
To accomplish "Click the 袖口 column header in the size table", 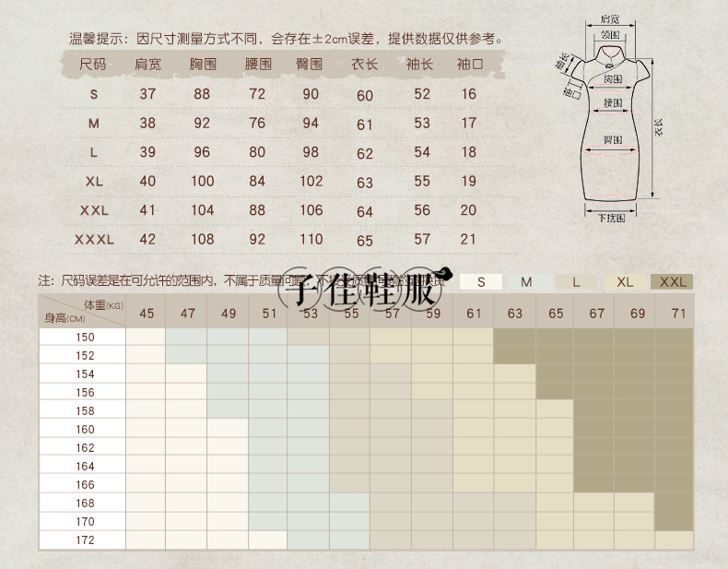I will [x=469, y=65].
